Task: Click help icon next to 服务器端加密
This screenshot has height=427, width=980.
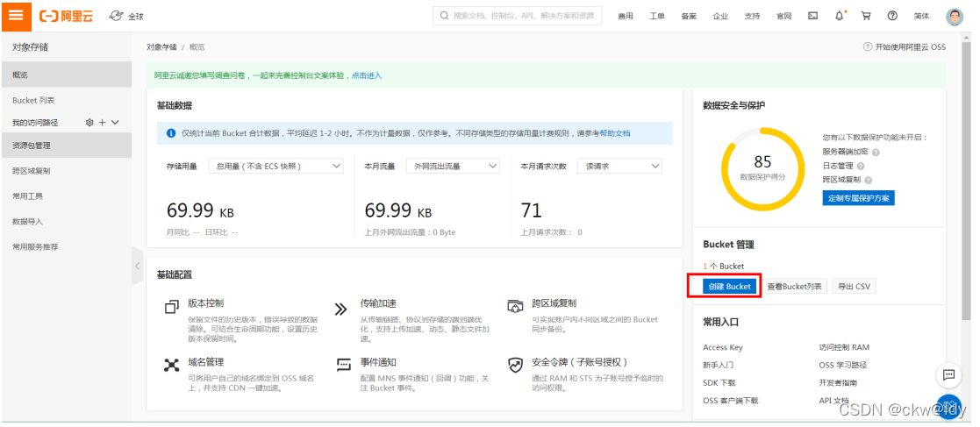Action: coord(876,152)
